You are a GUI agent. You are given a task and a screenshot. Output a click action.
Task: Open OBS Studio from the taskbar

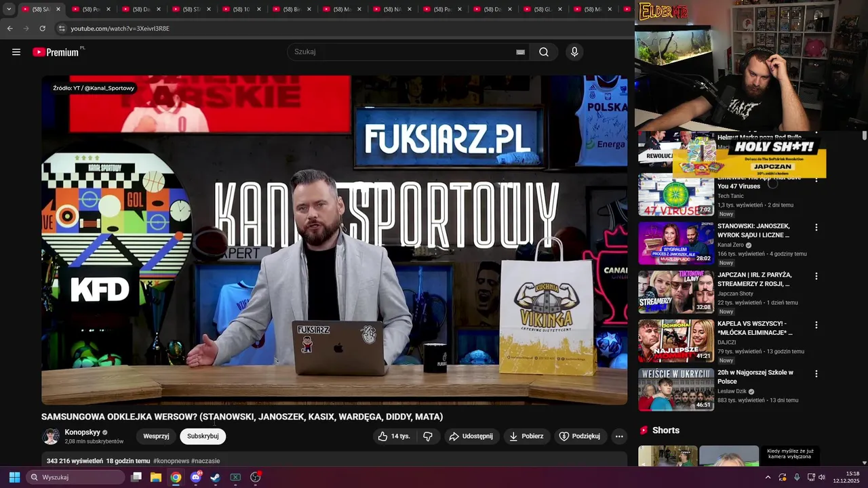click(x=256, y=477)
